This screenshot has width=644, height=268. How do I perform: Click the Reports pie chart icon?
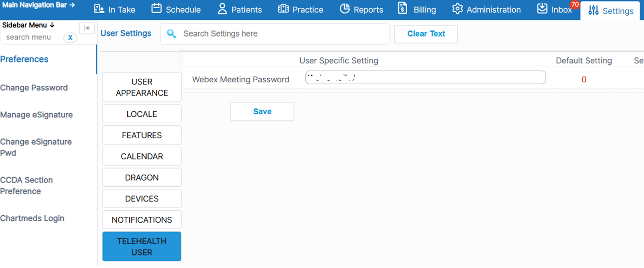pos(345,9)
